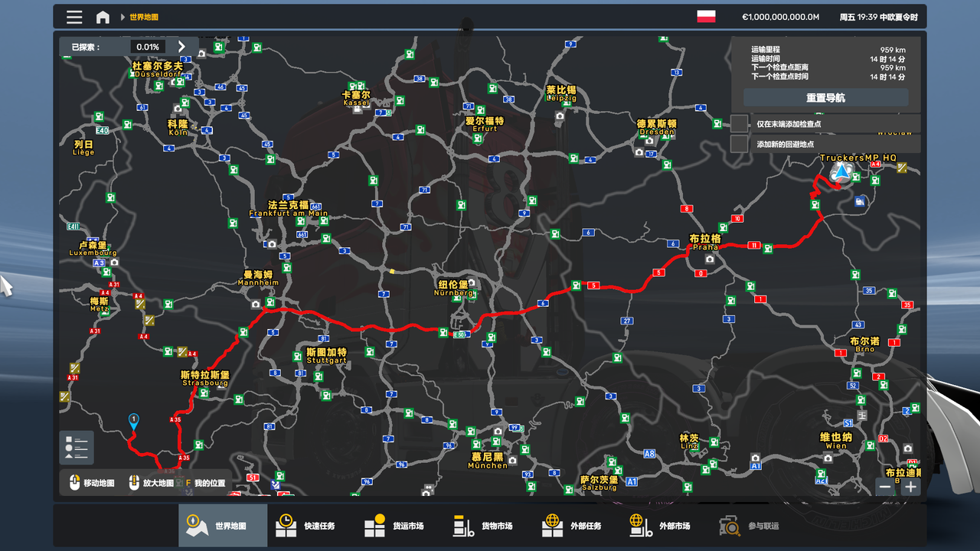This screenshot has height=551, width=980.
Task: Select the Frankfurt am Main label
Action: [x=289, y=209]
